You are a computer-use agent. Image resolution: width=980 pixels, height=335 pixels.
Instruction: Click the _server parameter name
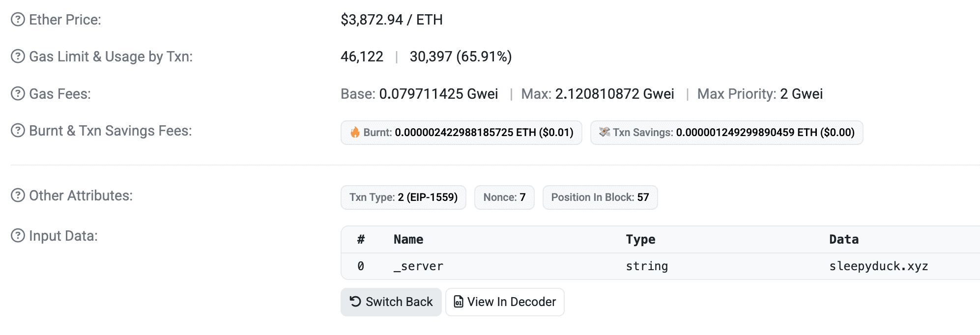pyautogui.click(x=418, y=266)
